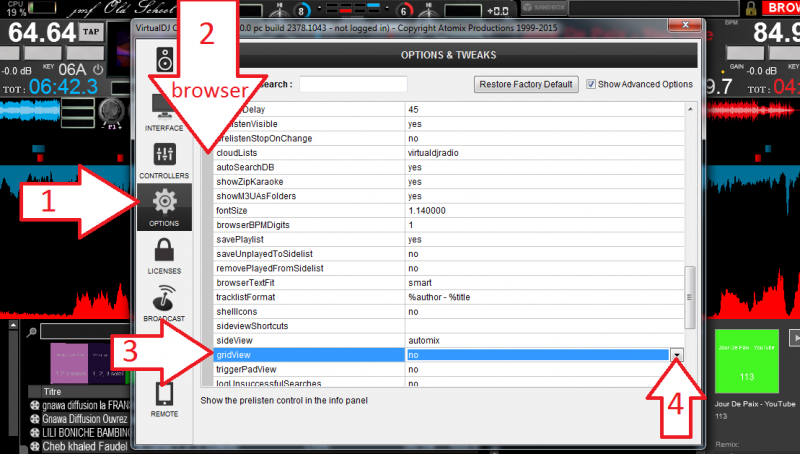Open the Licenses padlock section

[x=164, y=256]
